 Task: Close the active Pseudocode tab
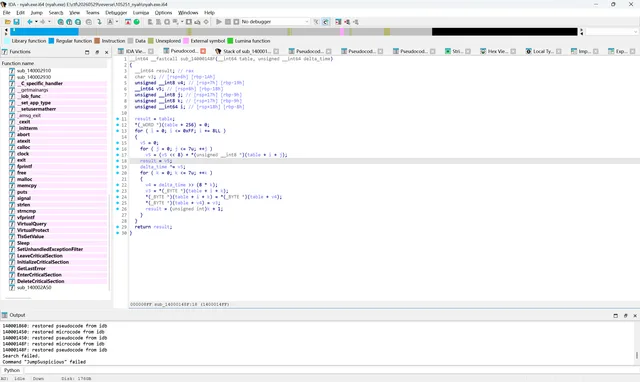[203, 51]
